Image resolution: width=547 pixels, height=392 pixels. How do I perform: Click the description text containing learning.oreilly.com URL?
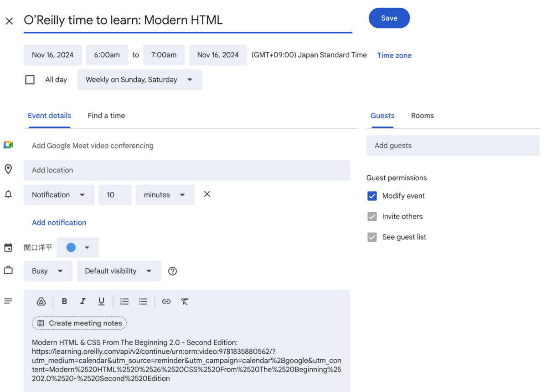pos(186,360)
